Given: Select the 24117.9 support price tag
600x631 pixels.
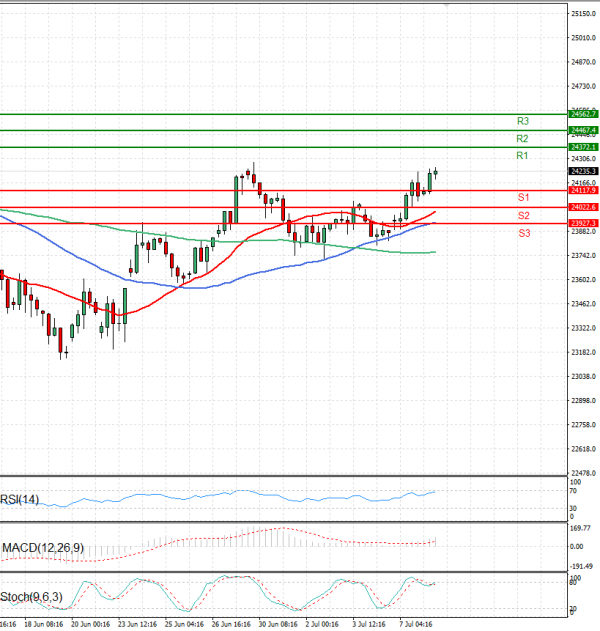Looking at the screenshot, I should [584, 190].
